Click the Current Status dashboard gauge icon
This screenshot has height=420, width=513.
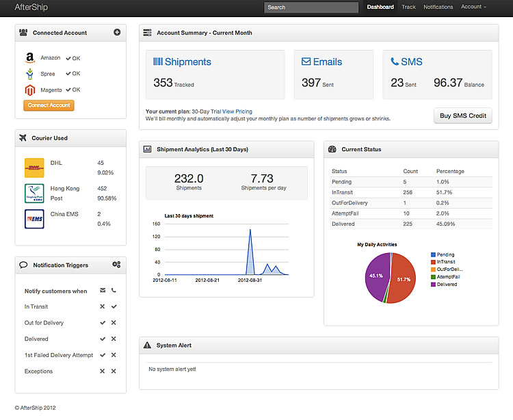(332, 149)
